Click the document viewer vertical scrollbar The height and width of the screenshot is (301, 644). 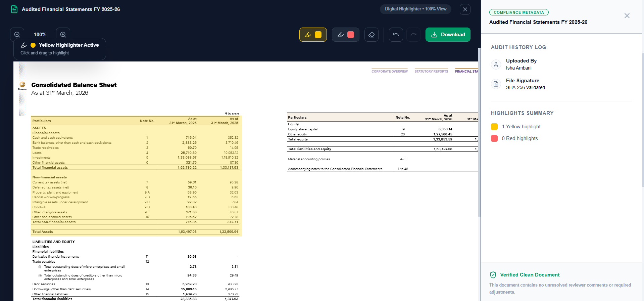coord(479,132)
